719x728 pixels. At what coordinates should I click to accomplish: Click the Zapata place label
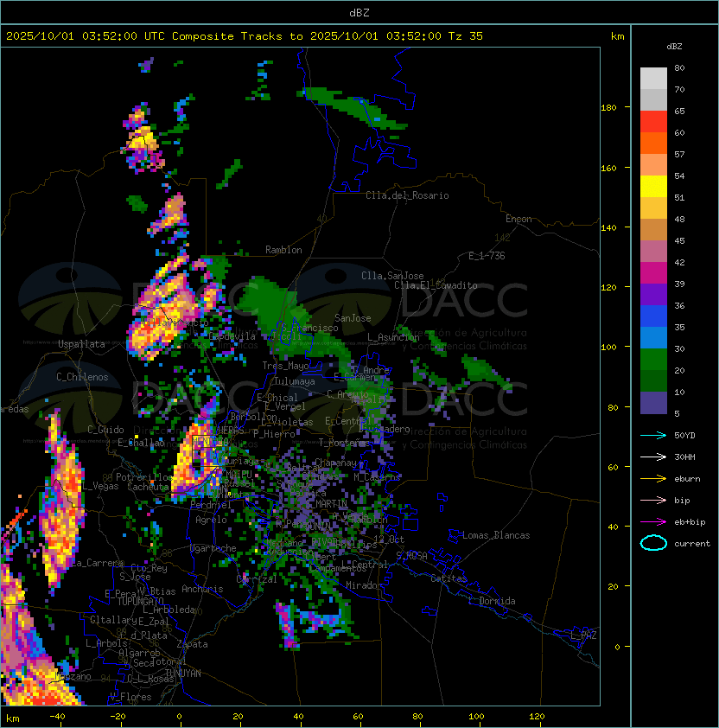192,644
